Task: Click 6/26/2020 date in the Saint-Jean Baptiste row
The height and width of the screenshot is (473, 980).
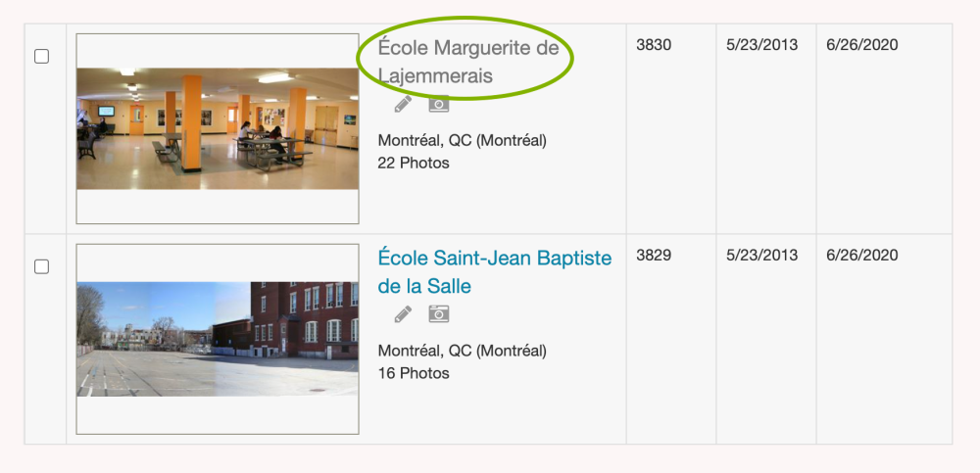Action: tap(861, 256)
